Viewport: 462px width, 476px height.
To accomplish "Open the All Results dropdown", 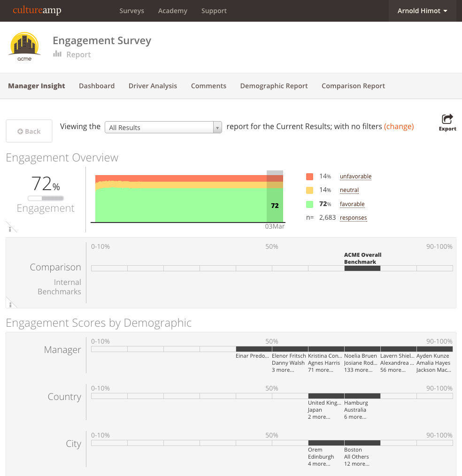I will pyautogui.click(x=163, y=127).
